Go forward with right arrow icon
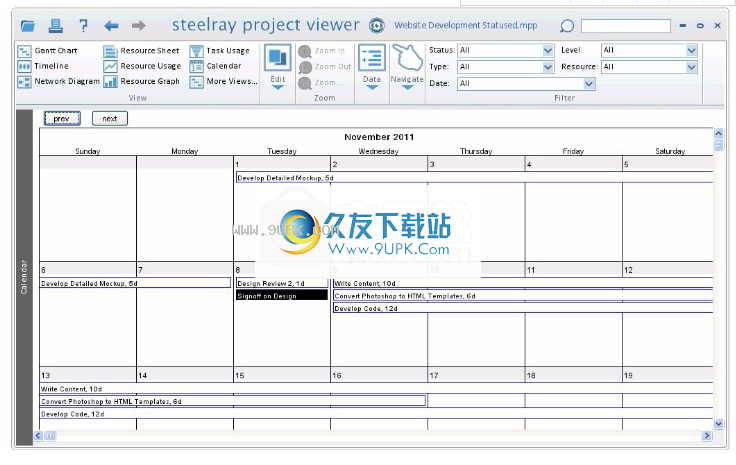The width and height of the screenshot is (736, 465). (x=138, y=25)
